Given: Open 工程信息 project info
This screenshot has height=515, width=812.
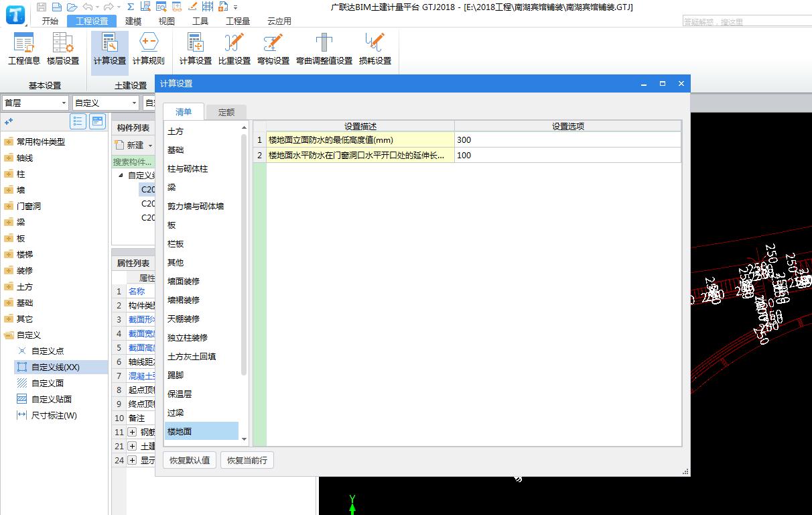Looking at the screenshot, I should pos(24,49).
